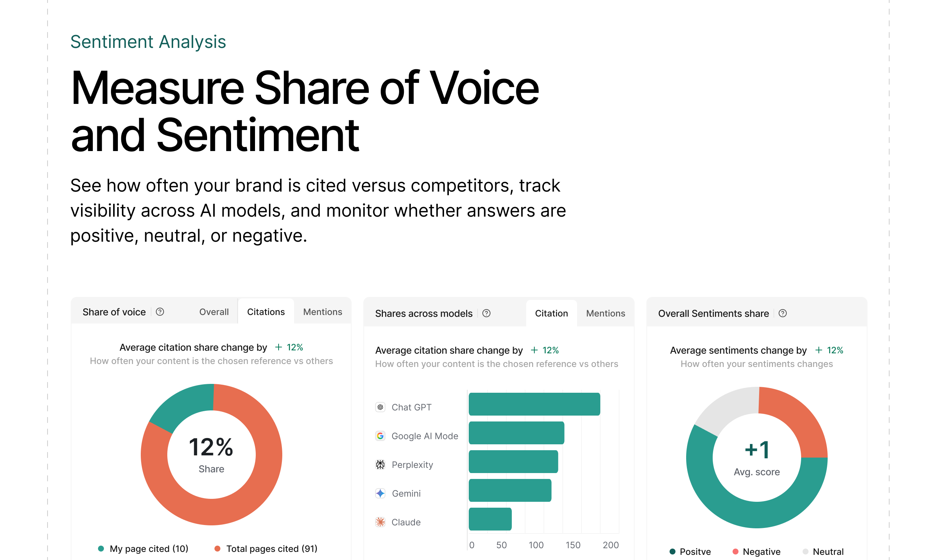This screenshot has height=560, width=936.
Task: Select the Citation tab in Shares across models
Action: [x=551, y=313]
